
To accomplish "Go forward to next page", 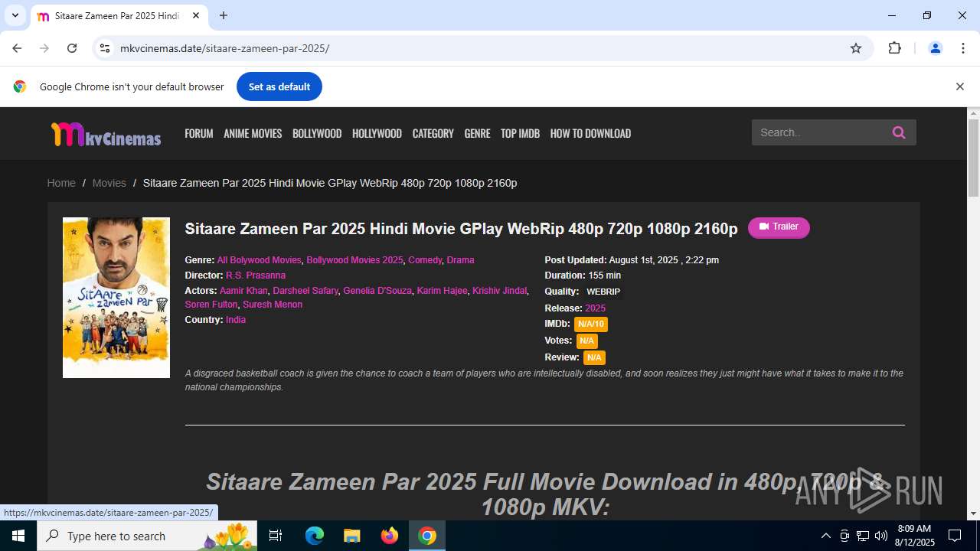I will coord(44,48).
